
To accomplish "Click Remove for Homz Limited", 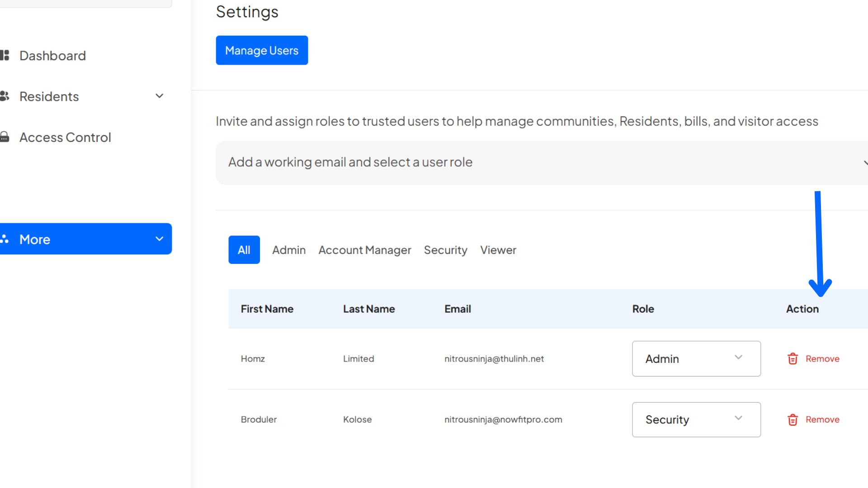I will pos(822,358).
